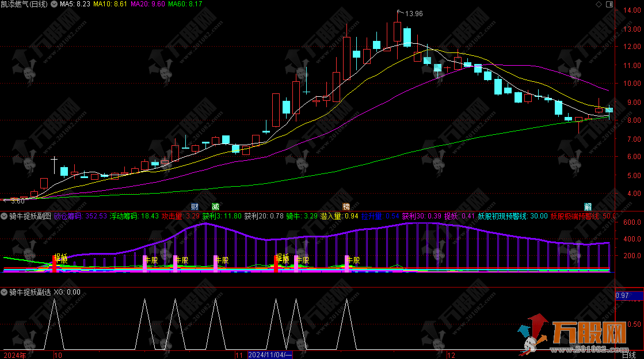Open the dropdown next to 凯添燃气(日线)

click(x=54, y=4)
